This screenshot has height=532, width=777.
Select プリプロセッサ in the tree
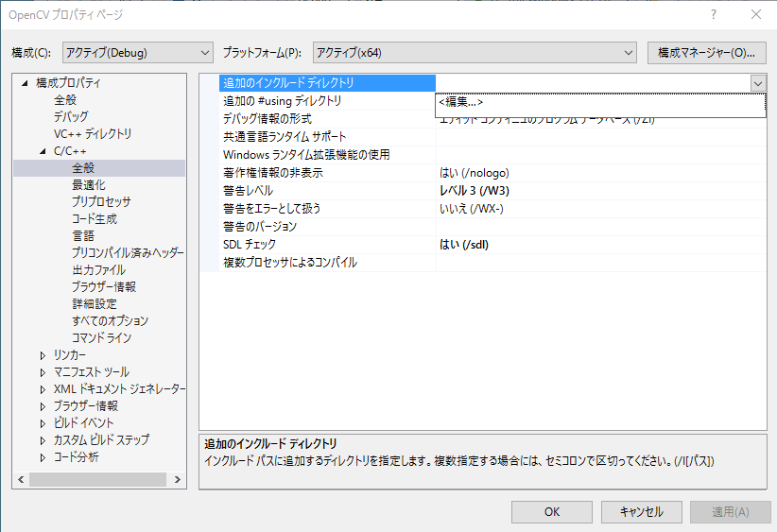click(x=101, y=202)
